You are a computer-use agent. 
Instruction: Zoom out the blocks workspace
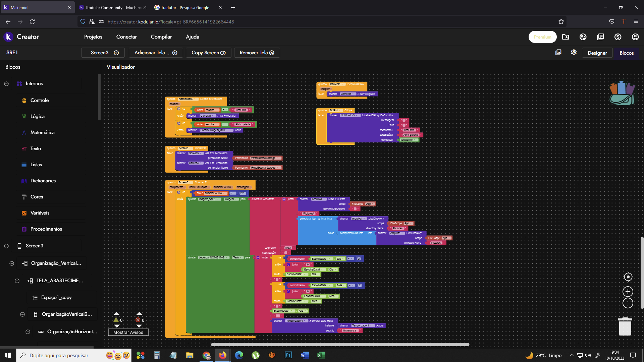coord(628,303)
